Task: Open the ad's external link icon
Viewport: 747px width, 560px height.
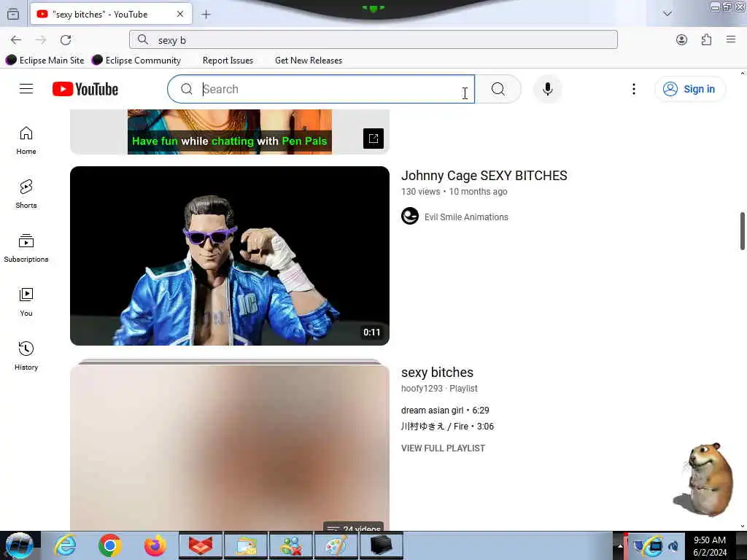Action: [x=373, y=139]
